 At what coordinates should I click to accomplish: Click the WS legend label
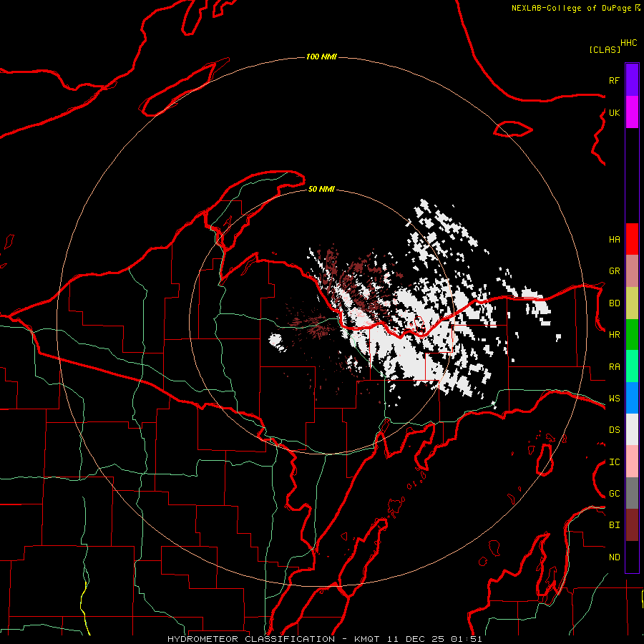click(614, 399)
